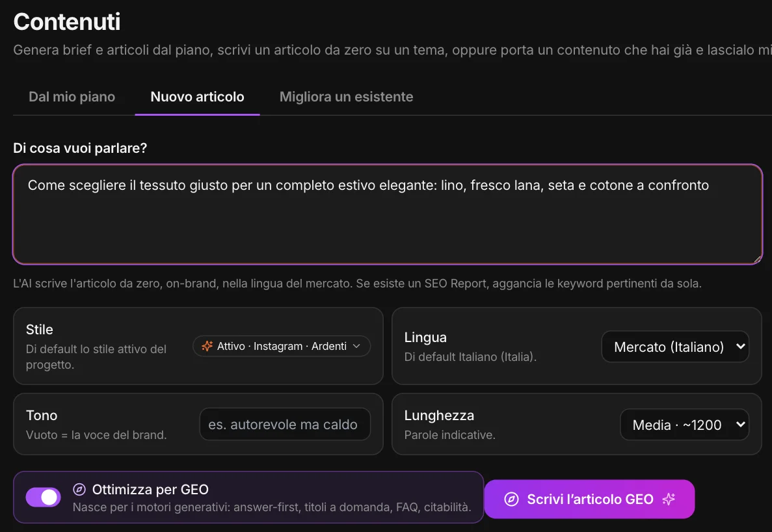Click the compass icon beside "Ottimizza per GEO"
The image size is (772, 532).
coord(79,489)
